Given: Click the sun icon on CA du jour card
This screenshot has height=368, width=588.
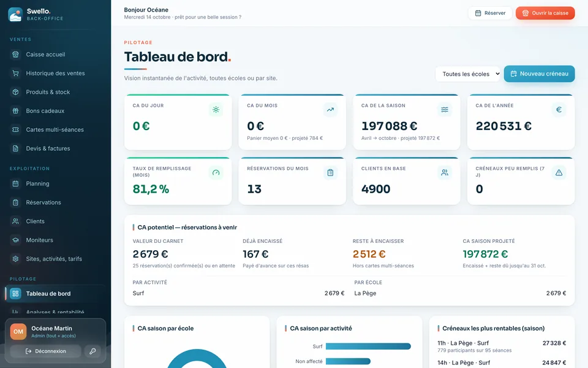Looking at the screenshot, I should pos(216,110).
